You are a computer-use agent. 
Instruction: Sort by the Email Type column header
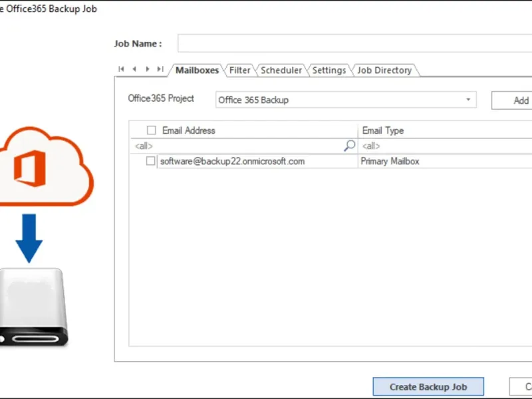(x=445, y=130)
